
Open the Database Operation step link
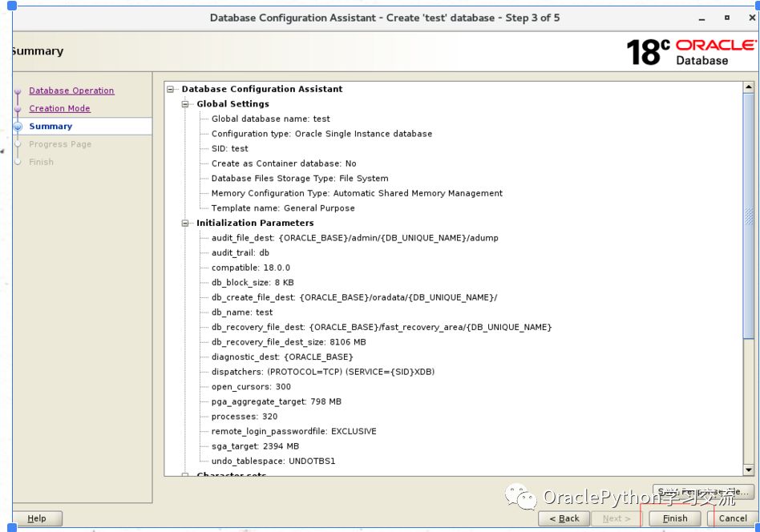click(x=71, y=91)
